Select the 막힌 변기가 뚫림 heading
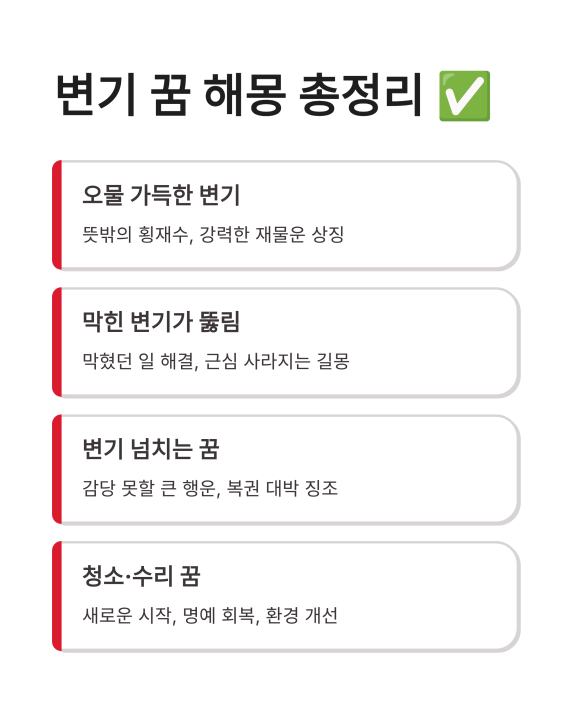 [x=161, y=322]
